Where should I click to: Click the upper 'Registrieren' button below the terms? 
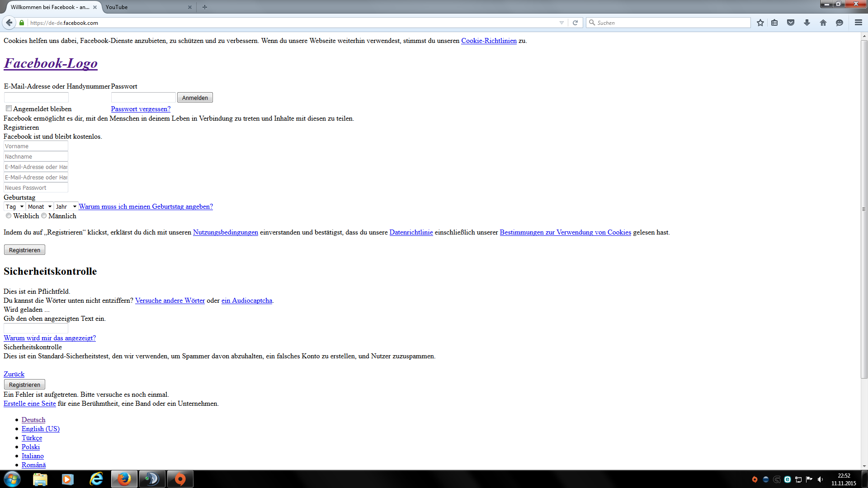click(x=24, y=250)
